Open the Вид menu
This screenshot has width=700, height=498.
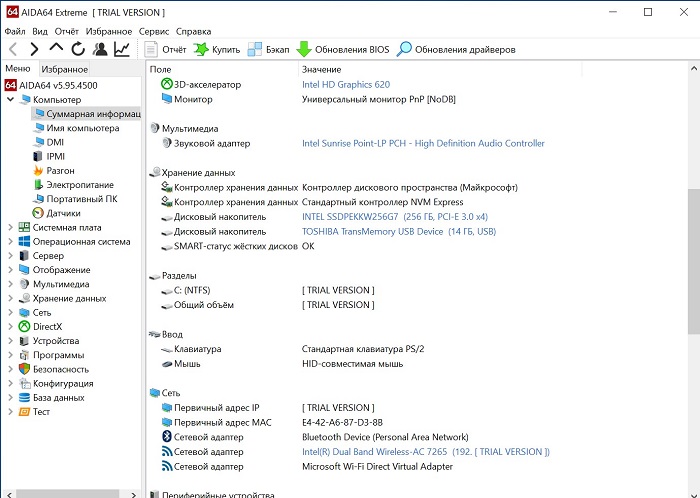40,31
